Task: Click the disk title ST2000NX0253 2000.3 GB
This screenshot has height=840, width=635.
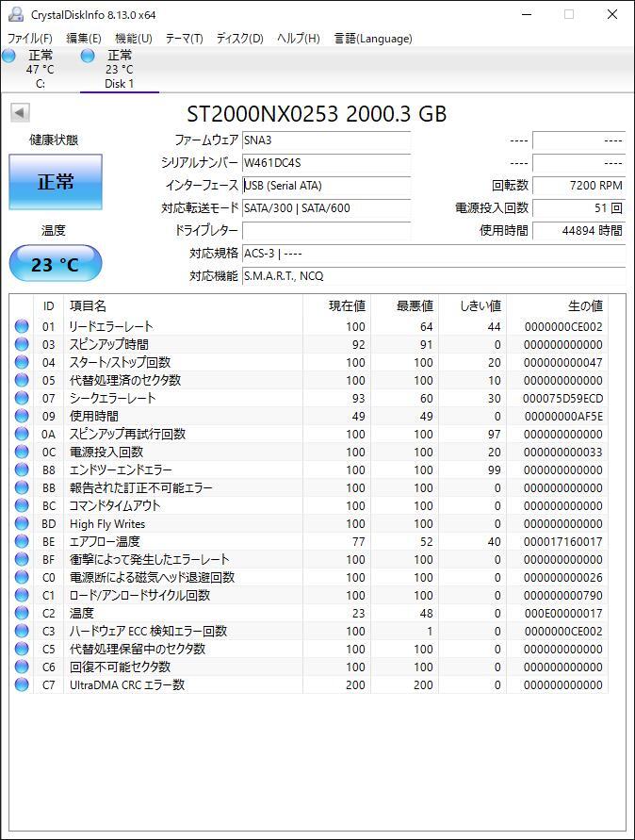Action: pos(317,113)
